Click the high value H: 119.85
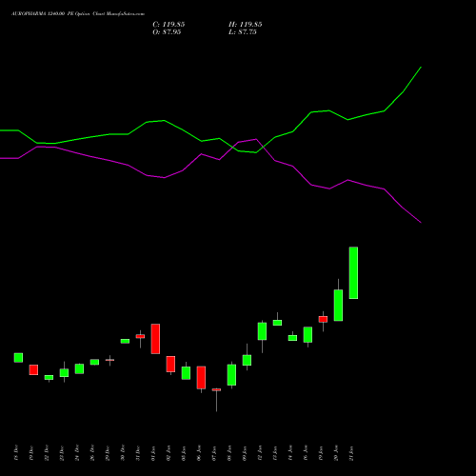The image size is (476, 476). pyautogui.click(x=246, y=25)
